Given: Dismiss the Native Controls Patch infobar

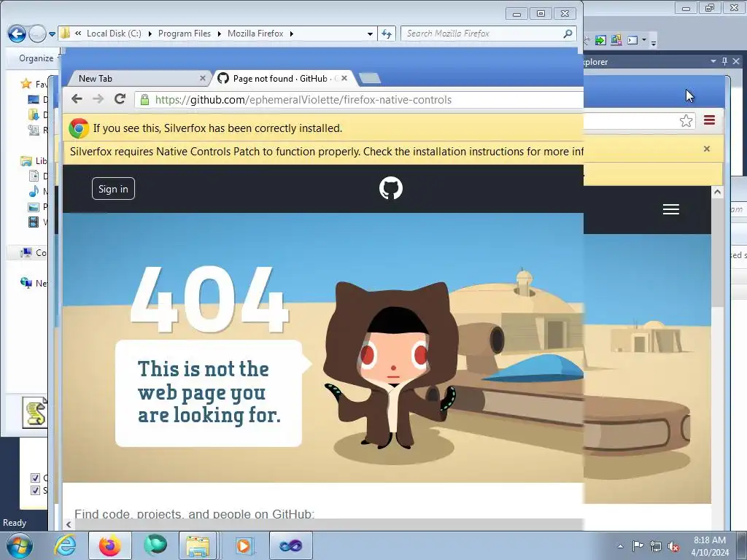Looking at the screenshot, I should click(707, 149).
